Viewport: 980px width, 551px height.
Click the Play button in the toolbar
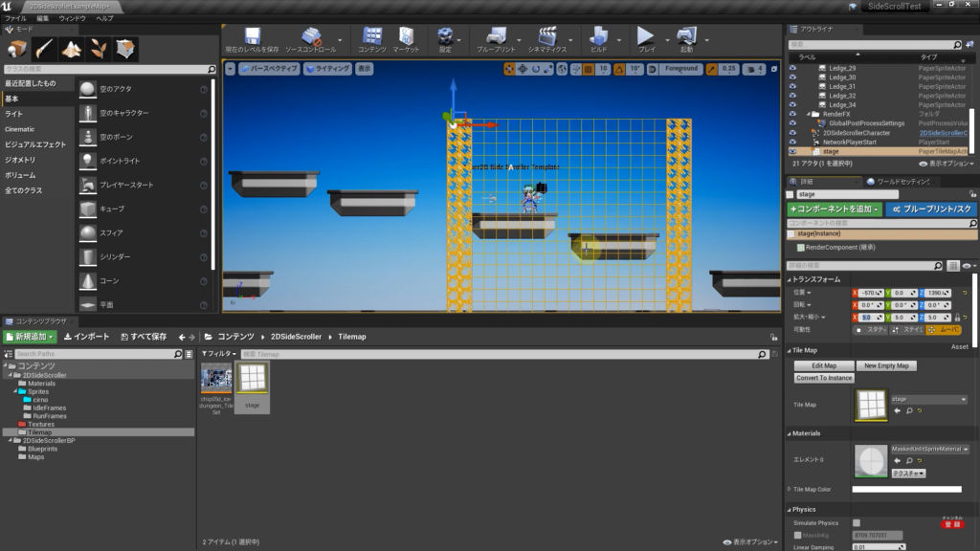(x=646, y=38)
